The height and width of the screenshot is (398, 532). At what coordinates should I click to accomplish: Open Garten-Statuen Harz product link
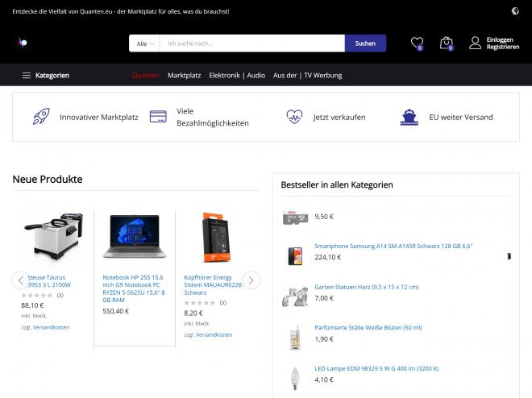click(367, 287)
